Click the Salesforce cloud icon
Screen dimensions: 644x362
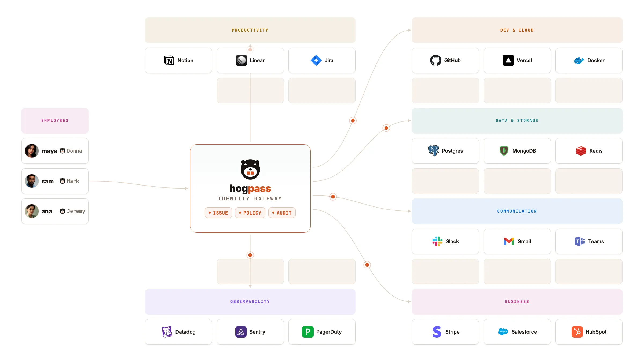[503, 332]
